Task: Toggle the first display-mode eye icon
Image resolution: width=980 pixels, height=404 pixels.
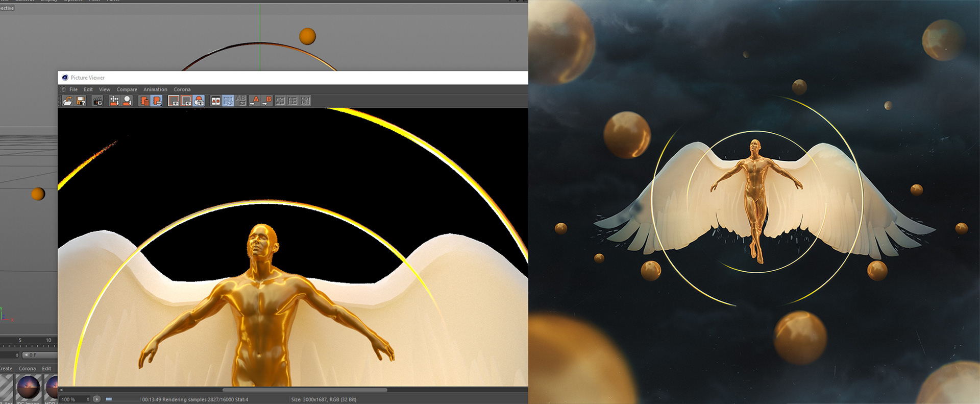Action: pos(174,101)
